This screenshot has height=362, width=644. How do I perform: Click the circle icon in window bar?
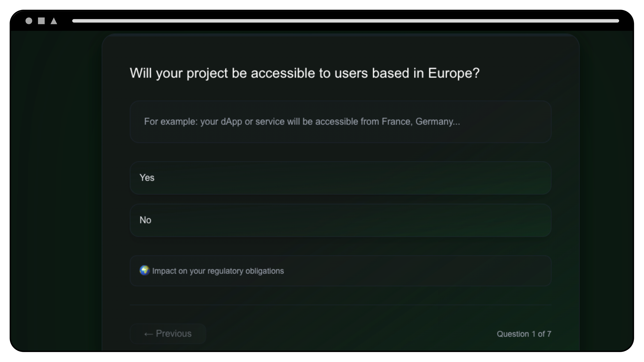click(x=29, y=21)
